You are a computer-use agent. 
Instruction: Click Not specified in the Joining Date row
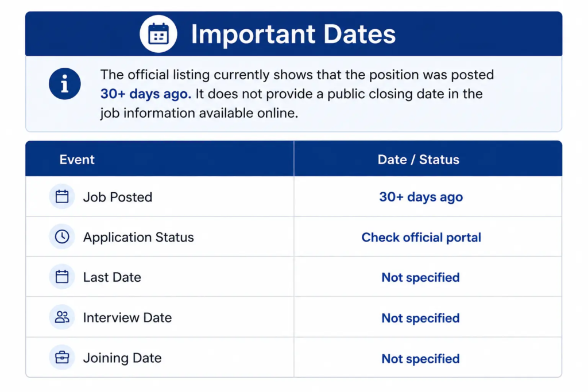420,359
